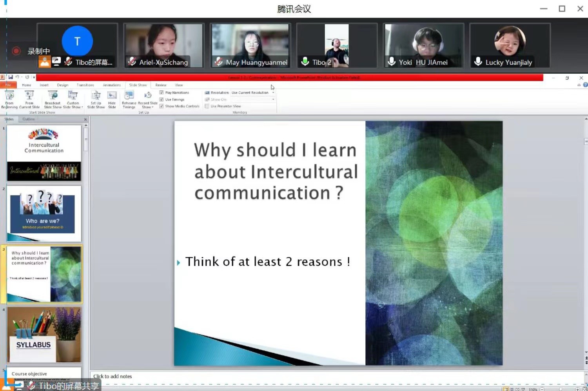This screenshot has width=588, height=391.
Task: Toggle Use Timings checkbox
Action: tap(162, 99)
